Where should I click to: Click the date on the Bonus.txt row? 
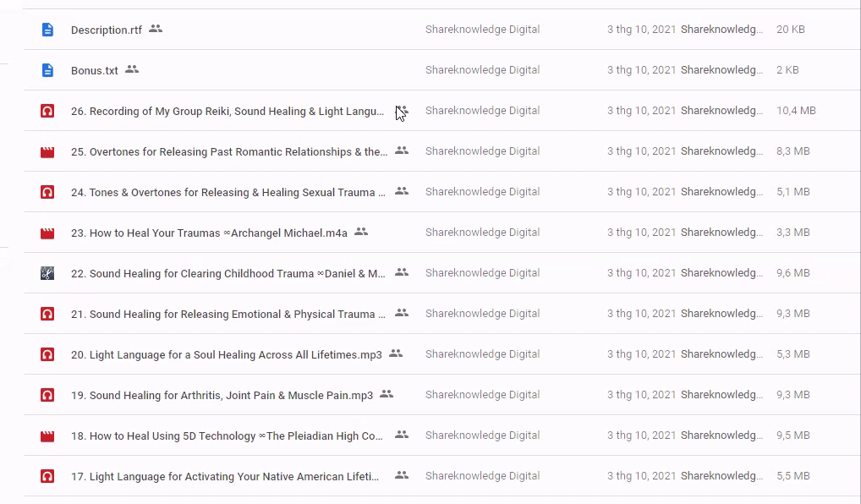(641, 70)
